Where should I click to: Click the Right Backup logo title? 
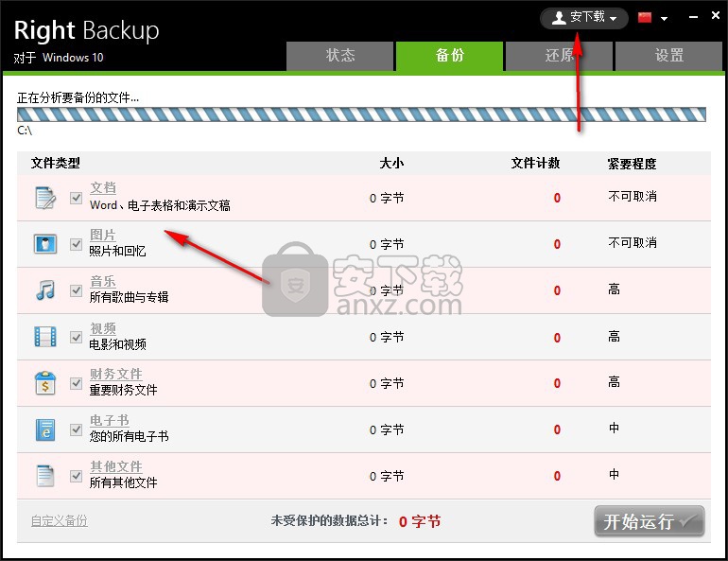[x=86, y=31]
